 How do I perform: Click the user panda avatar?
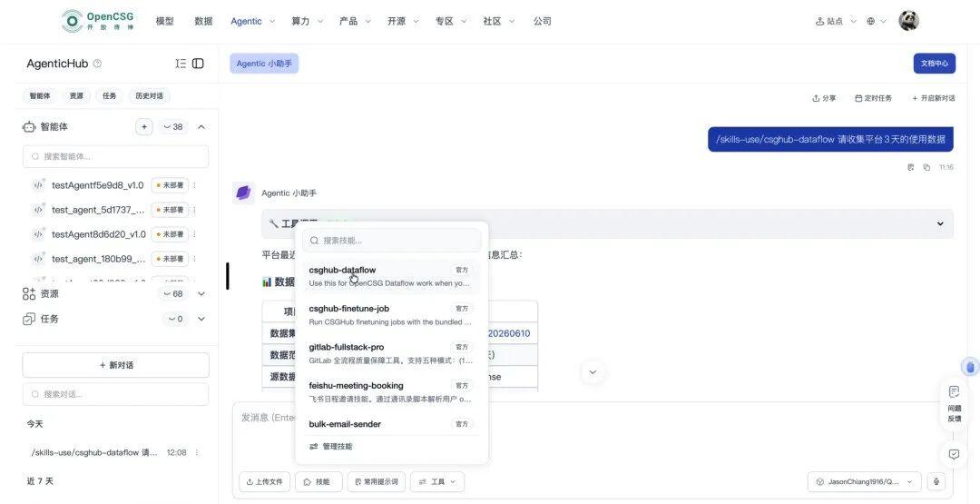(908, 21)
